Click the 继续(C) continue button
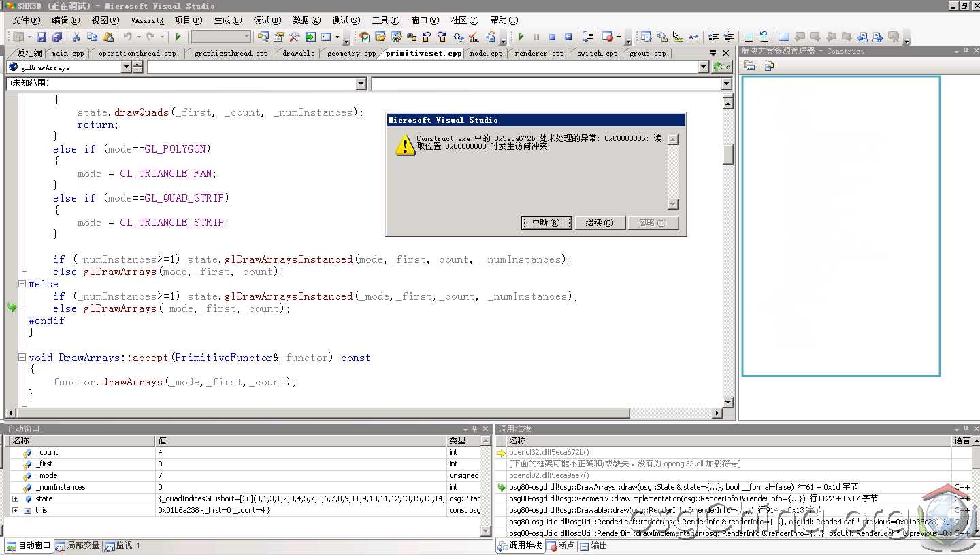The height and width of the screenshot is (555, 980). coord(600,223)
